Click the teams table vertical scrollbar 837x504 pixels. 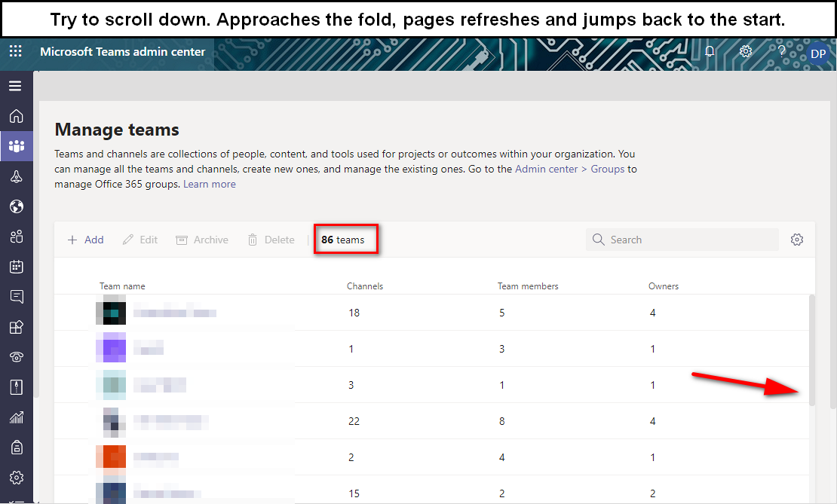[812, 350]
